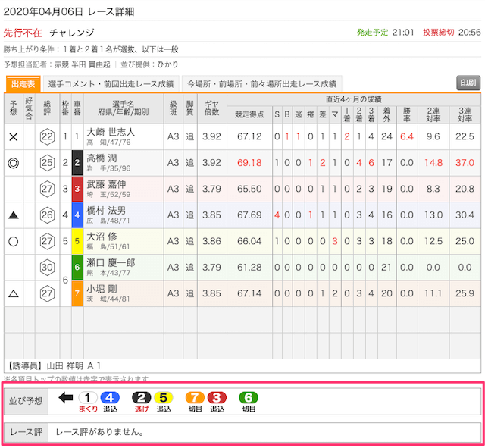Click the hexagon rating badge showing 30

point(48,267)
